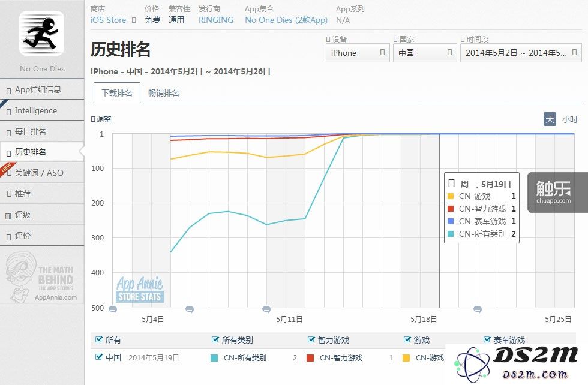588x385 pixels.
Task: Toggle the 赛车游戏 checkbox
Action: tap(487, 339)
